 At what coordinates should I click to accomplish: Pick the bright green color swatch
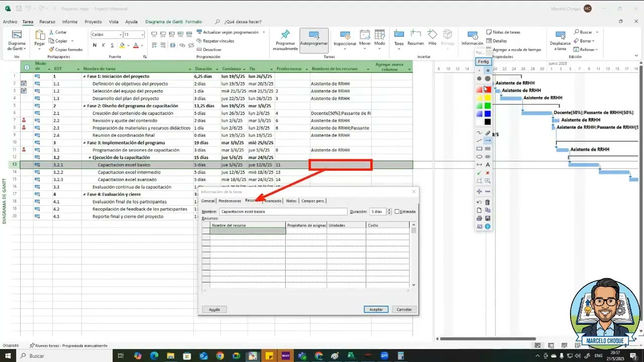488,106
